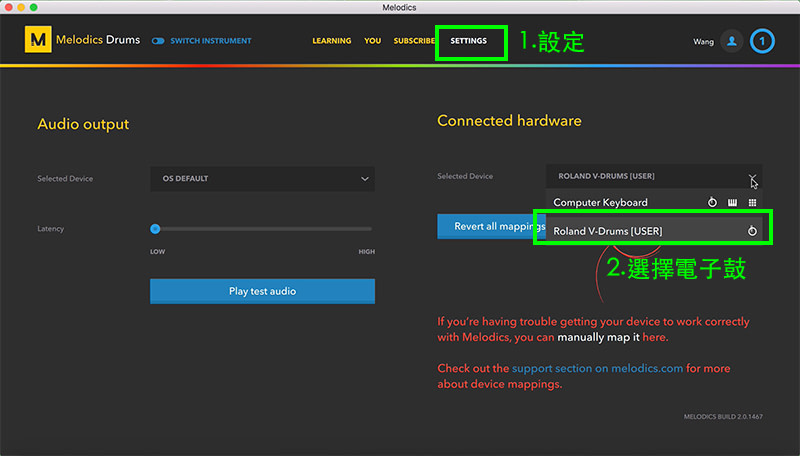Image resolution: width=800 pixels, height=456 pixels.
Task: Open the Learning tab
Action: click(332, 41)
